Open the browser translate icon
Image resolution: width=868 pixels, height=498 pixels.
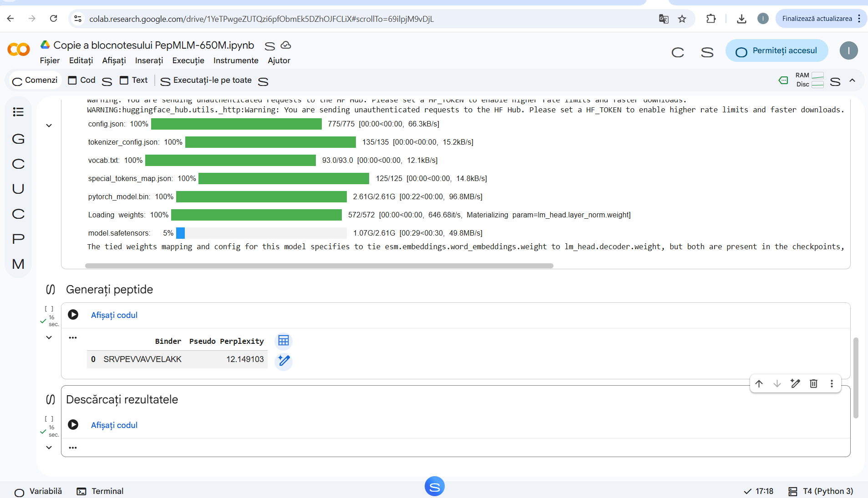click(664, 19)
